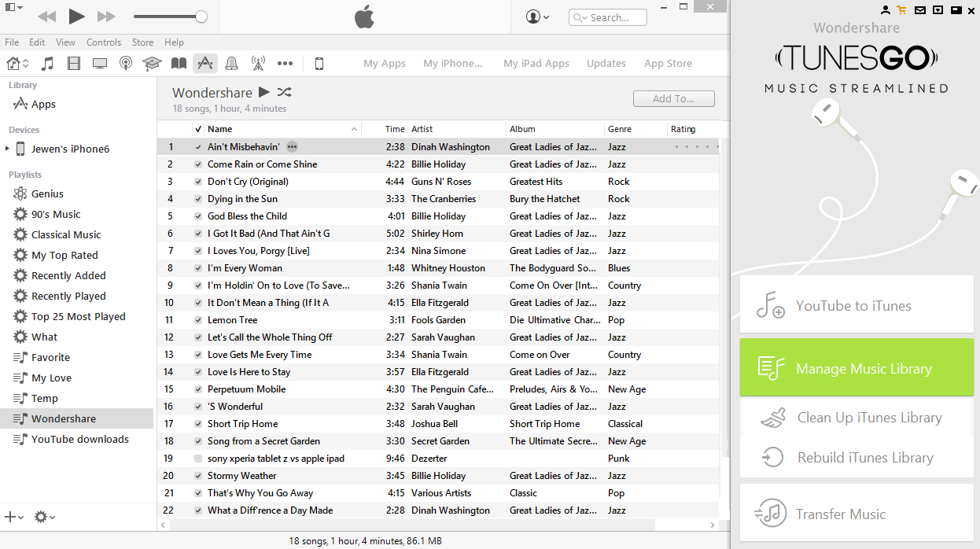Screen dimensions: 980x549
Task: Open the iTunes U graduation cap icon
Action: click(x=152, y=64)
